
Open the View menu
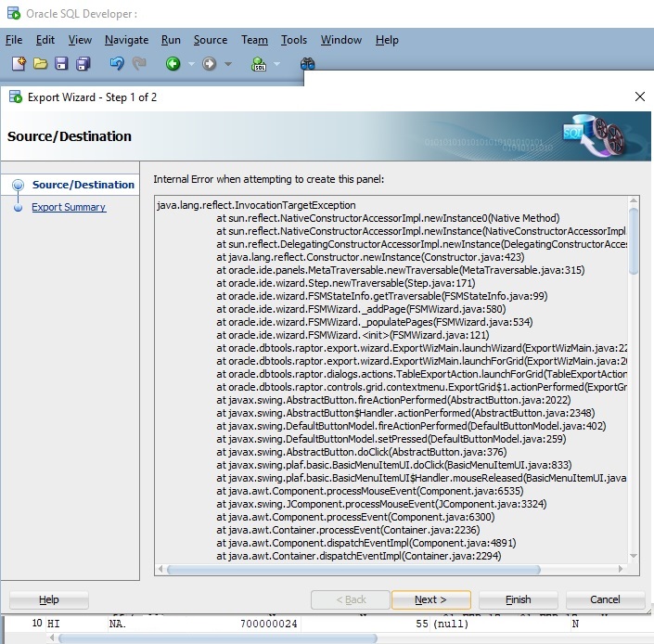point(80,40)
